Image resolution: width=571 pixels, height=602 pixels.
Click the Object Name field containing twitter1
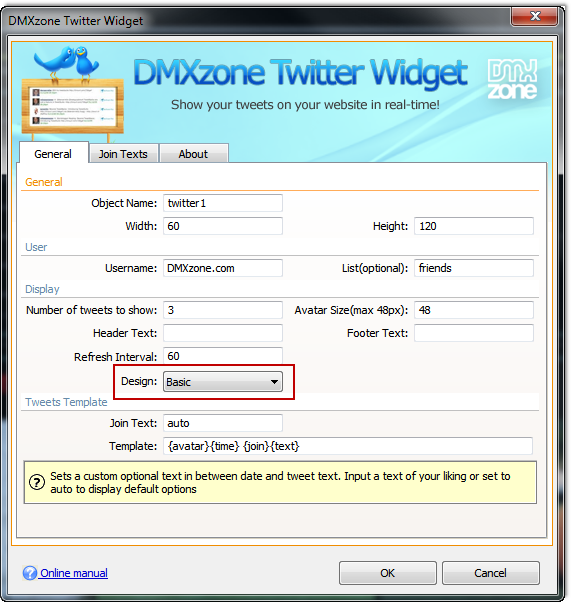223,203
